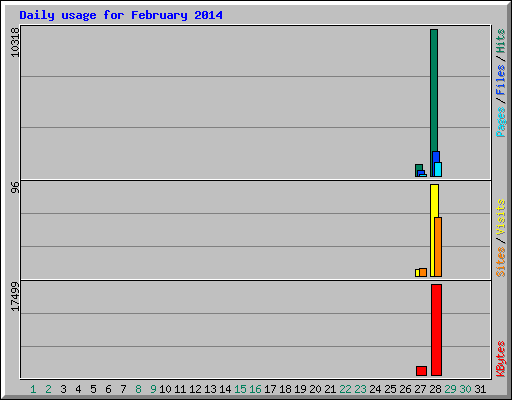Click day 13 on the x-axis

click(x=210, y=389)
